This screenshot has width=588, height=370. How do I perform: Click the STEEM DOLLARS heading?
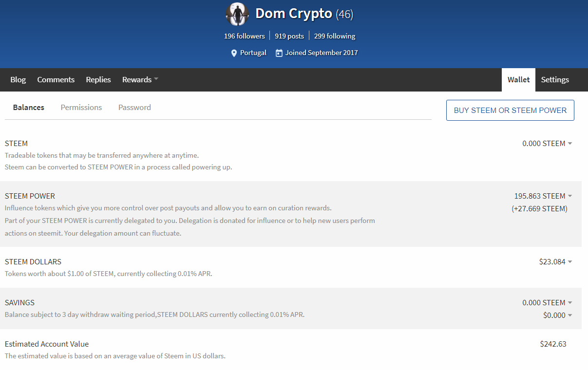[33, 262]
